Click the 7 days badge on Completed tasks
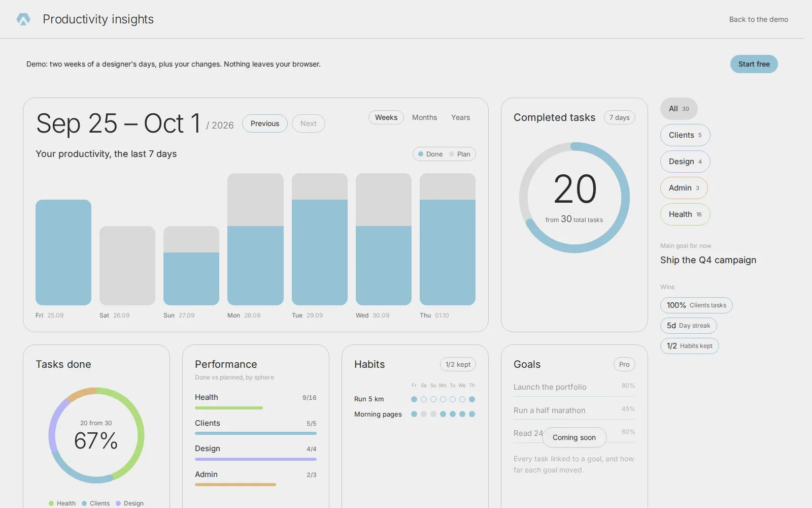812x508 pixels. (x=620, y=117)
